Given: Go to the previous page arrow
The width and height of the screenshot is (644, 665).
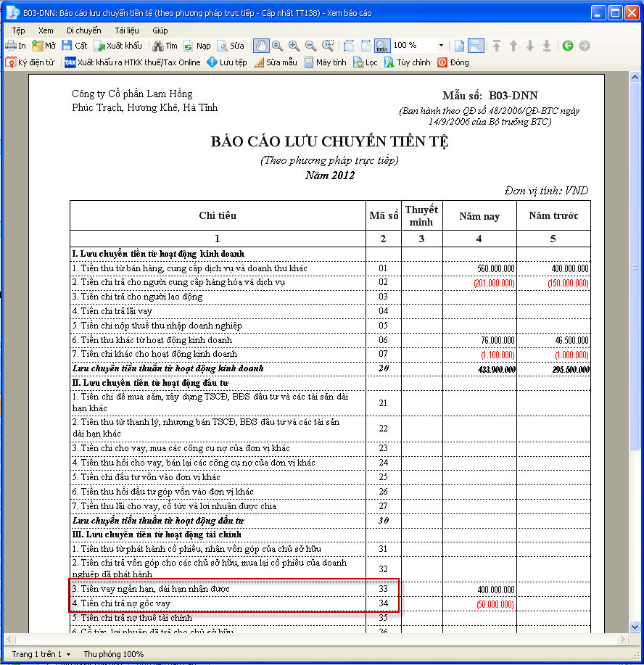Looking at the screenshot, I should point(513,46).
